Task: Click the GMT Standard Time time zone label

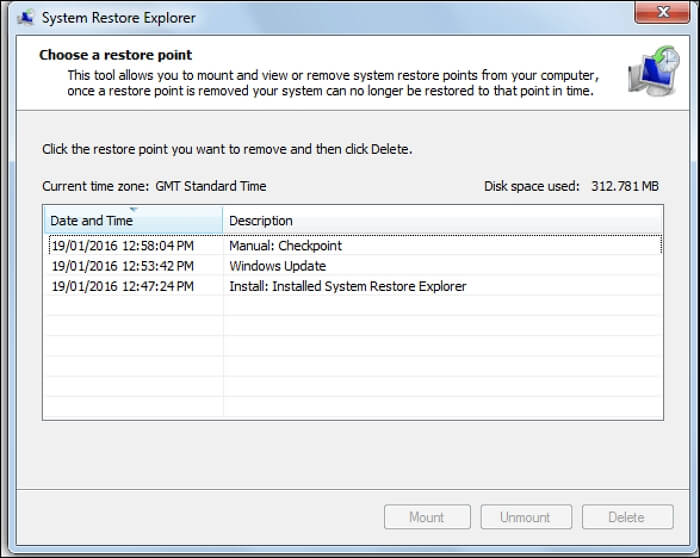Action: tap(211, 186)
